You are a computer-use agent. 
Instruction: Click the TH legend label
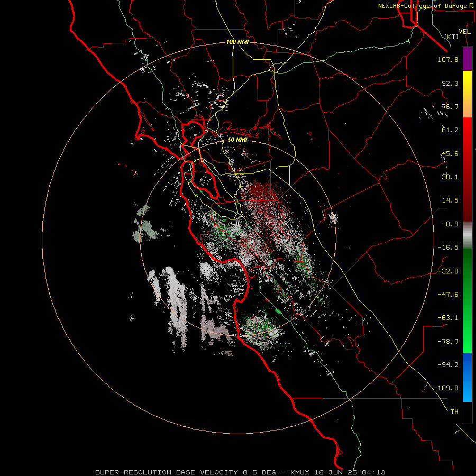point(454,412)
